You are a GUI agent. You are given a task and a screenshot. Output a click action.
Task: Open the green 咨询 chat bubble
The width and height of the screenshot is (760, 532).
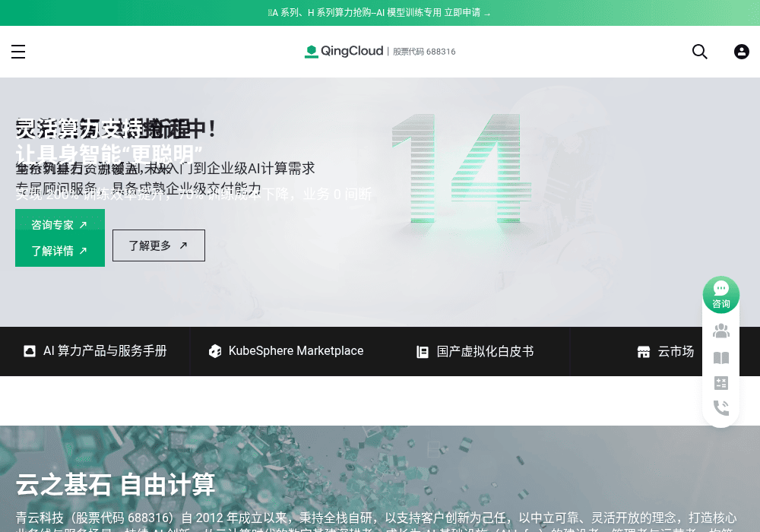[x=720, y=295]
